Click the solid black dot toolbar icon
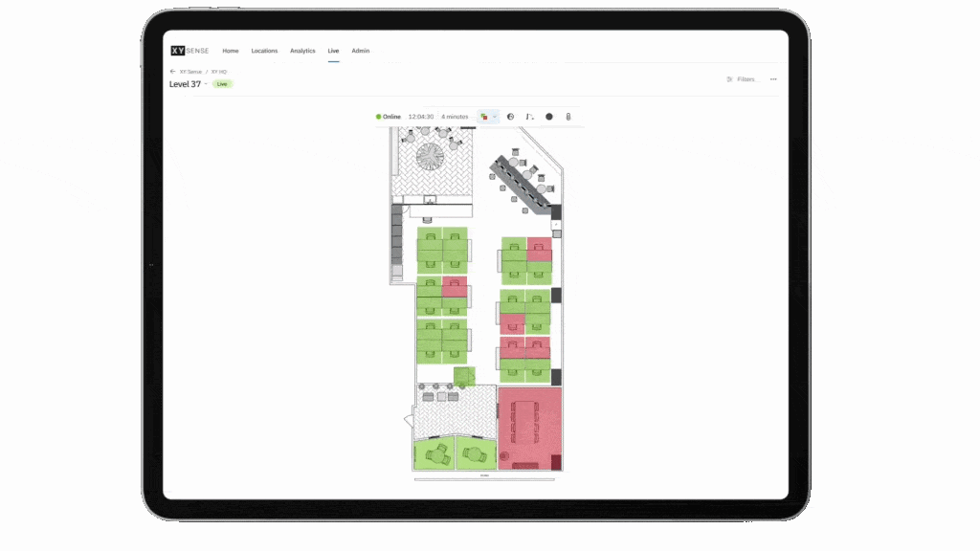The height and width of the screenshot is (551, 980). (549, 117)
